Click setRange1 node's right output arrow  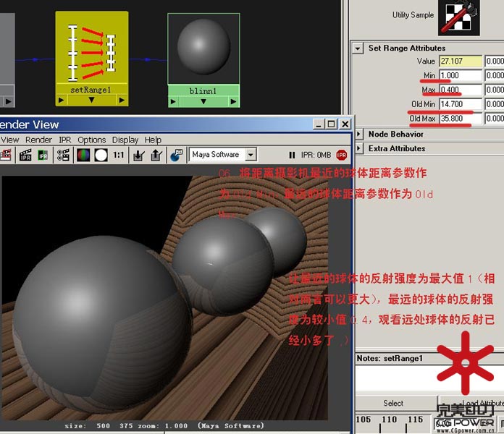[x=122, y=101]
